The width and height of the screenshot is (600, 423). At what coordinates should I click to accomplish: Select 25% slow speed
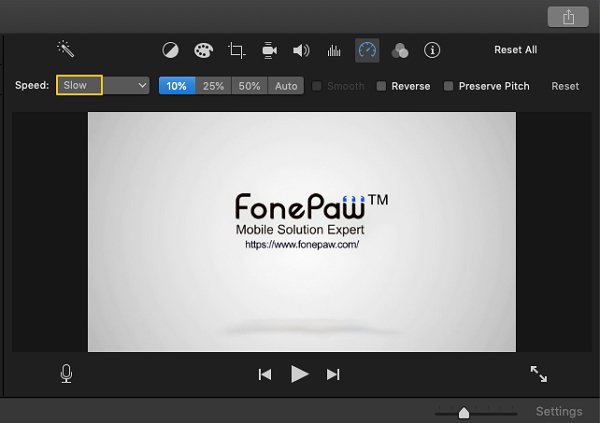(213, 85)
